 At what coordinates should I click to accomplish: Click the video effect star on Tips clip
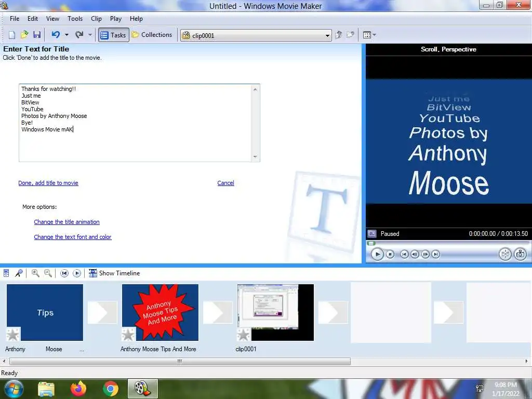(13, 335)
